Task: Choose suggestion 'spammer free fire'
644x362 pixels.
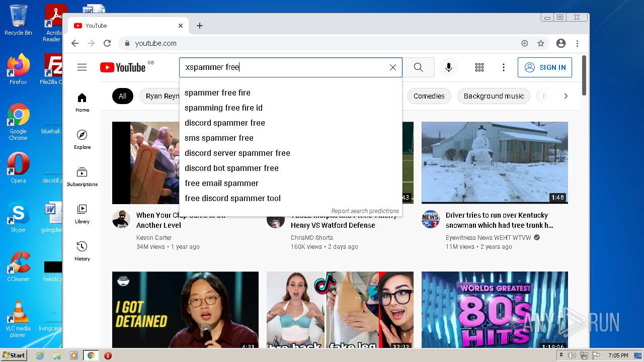Action: 291,93
